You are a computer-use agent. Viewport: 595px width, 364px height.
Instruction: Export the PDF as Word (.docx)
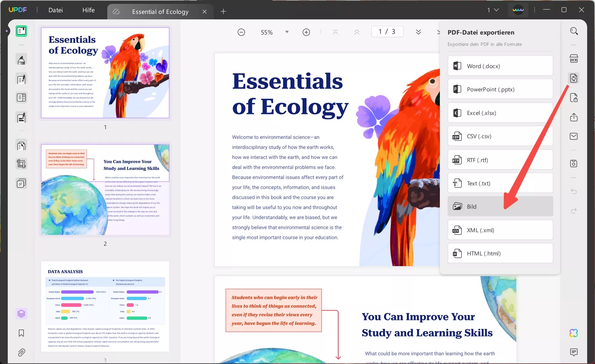coord(500,66)
